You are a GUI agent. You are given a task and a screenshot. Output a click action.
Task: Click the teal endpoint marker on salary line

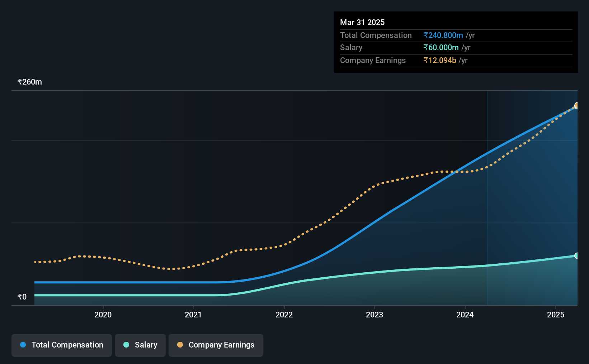(577, 256)
